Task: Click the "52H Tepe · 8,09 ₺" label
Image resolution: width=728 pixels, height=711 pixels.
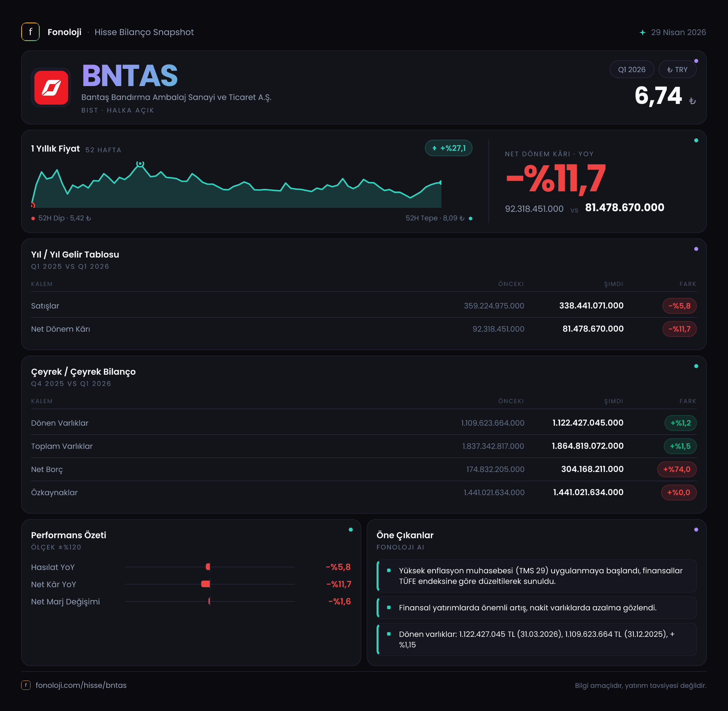Action: [435, 218]
